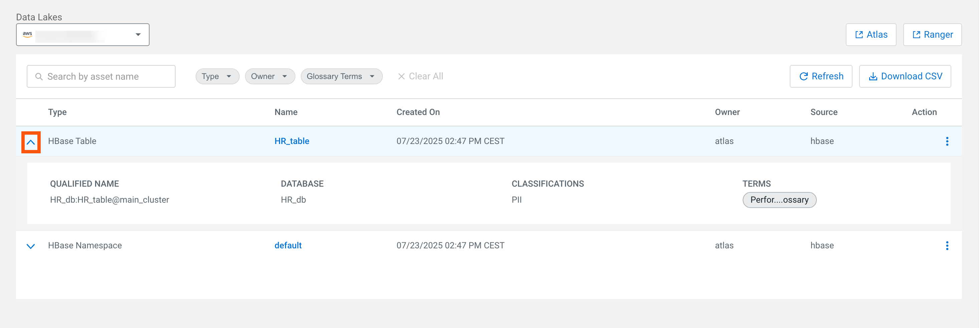The image size is (980, 328).
Task: Click the three-dot action menu for HR_table
Action: coord(947,141)
